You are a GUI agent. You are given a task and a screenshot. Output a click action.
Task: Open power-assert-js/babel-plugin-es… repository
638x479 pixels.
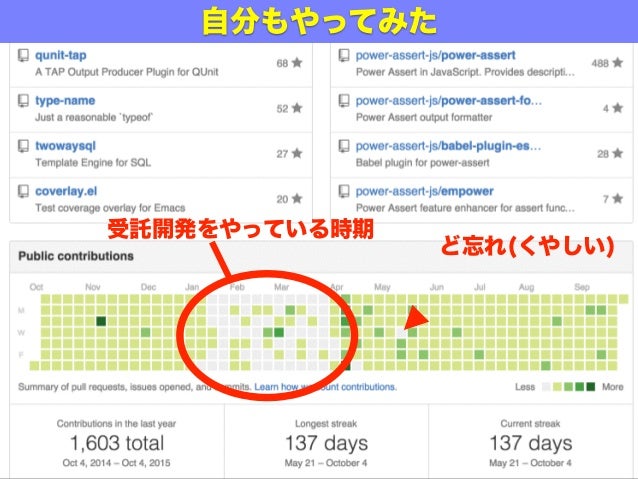[x=448, y=146]
